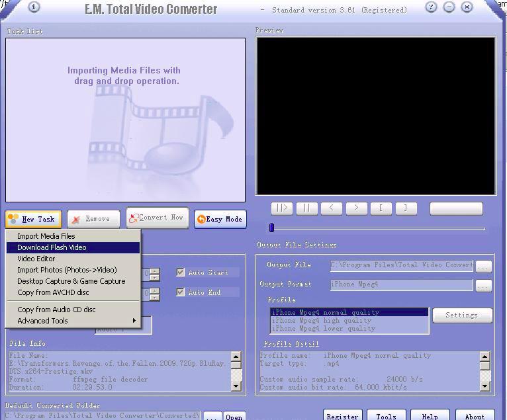Image resolution: width=507 pixels, height=420 pixels.
Task: Browse for Output File with ellipsis button
Action: pyautogui.click(x=483, y=267)
